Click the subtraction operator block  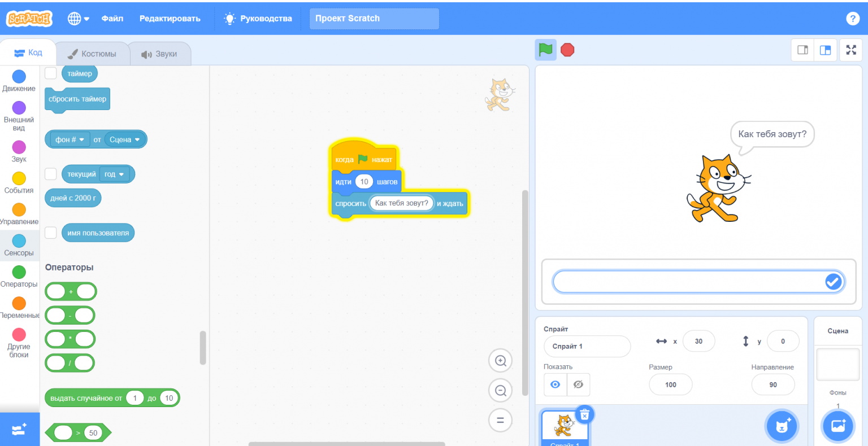click(x=70, y=316)
